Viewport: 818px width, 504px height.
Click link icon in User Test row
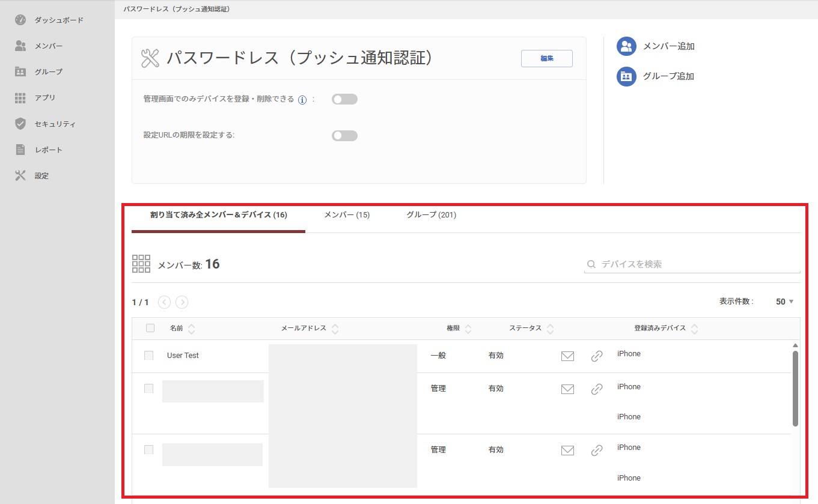click(x=597, y=356)
